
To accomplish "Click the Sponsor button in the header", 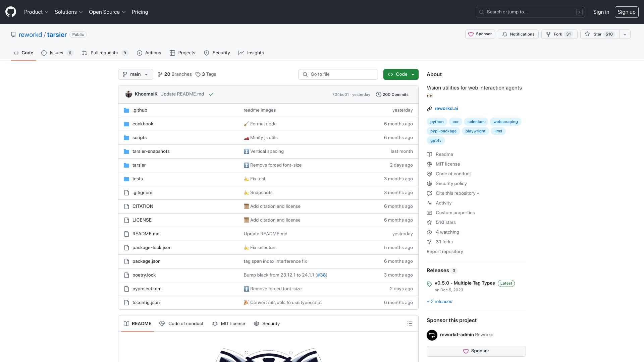I will click(x=480, y=34).
